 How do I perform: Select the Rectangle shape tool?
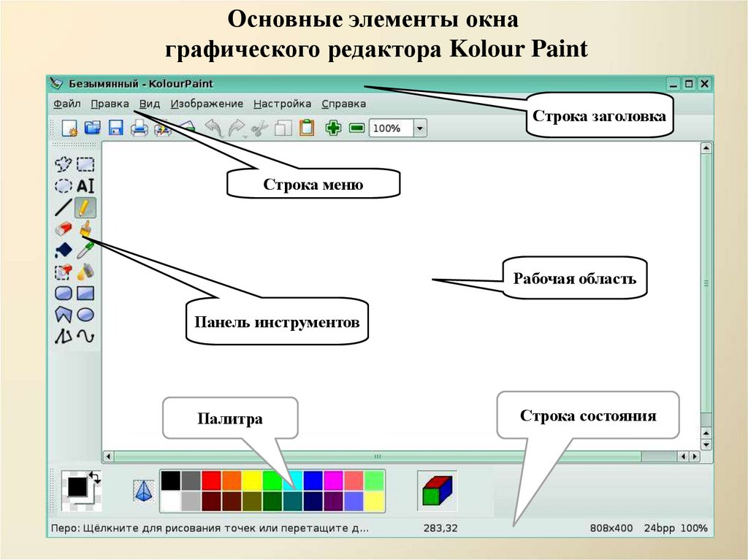[86, 294]
